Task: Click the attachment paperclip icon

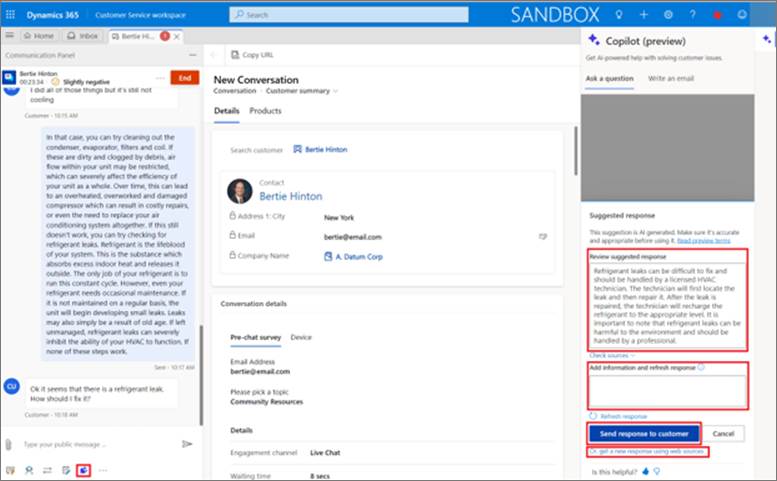Action: [9, 443]
